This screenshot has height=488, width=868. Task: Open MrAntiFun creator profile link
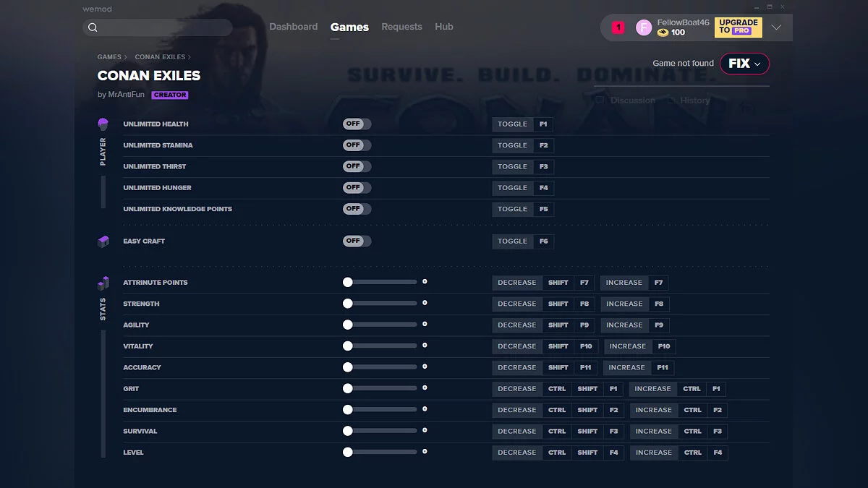tap(126, 95)
